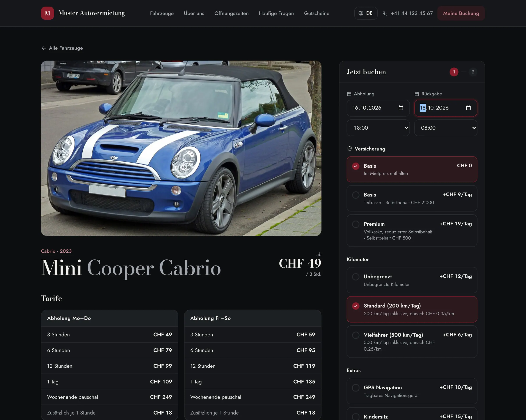The height and width of the screenshot is (420, 526).
Task: Click the Mini Cooper Cabrio photo
Action: point(181,148)
